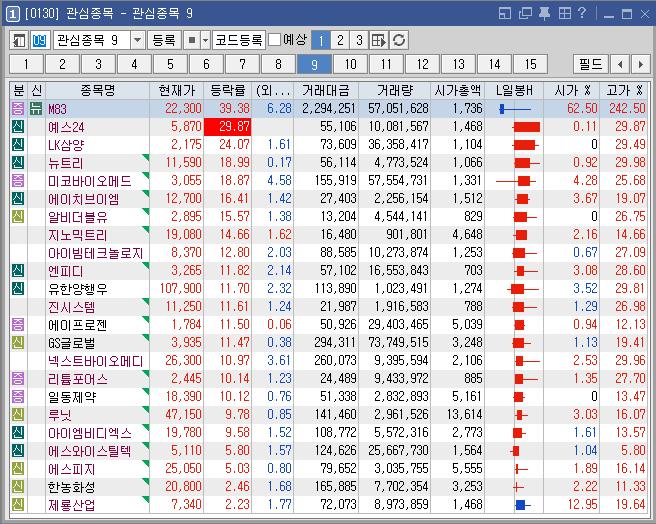Screen dimensions: 656x524
Task: Select stock name 넥스트바이오메디
Action: 96,361
